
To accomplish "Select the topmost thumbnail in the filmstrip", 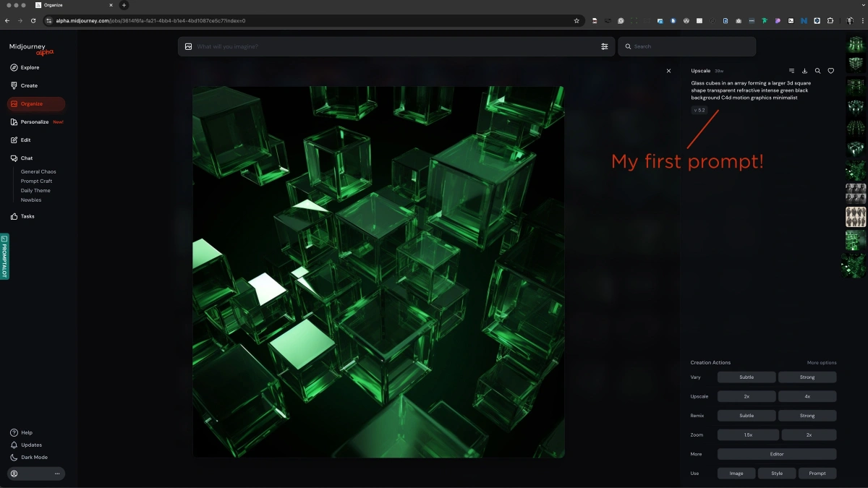I will point(856,44).
